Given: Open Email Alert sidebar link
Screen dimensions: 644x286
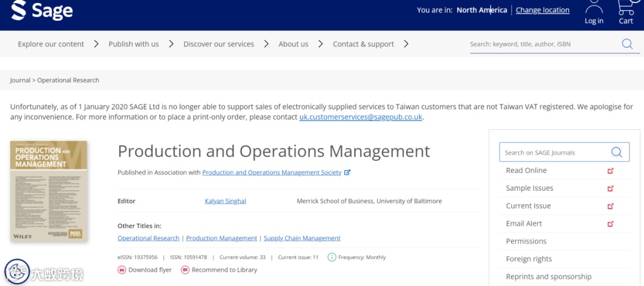Looking at the screenshot, I should pyautogui.click(x=524, y=223).
